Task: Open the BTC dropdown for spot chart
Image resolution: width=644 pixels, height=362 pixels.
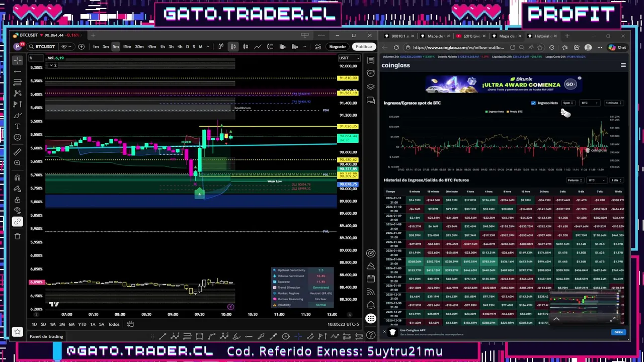Action: (590, 103)
